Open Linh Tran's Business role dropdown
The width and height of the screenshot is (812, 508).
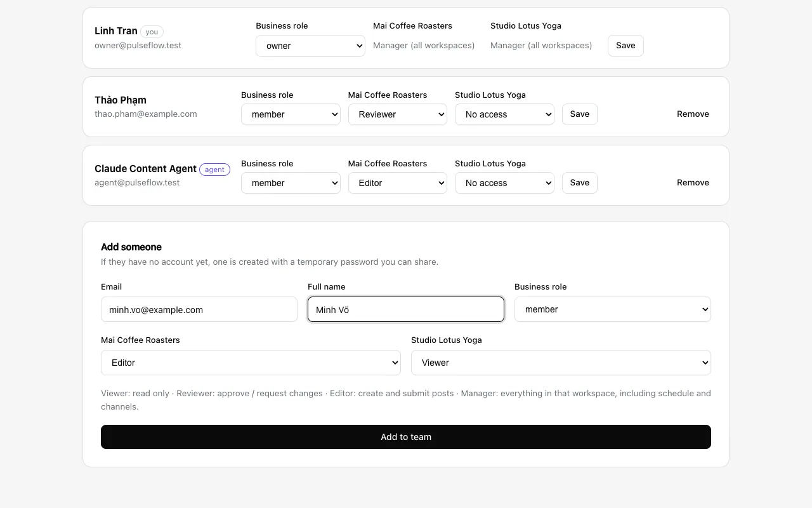[x=310, y=46]
